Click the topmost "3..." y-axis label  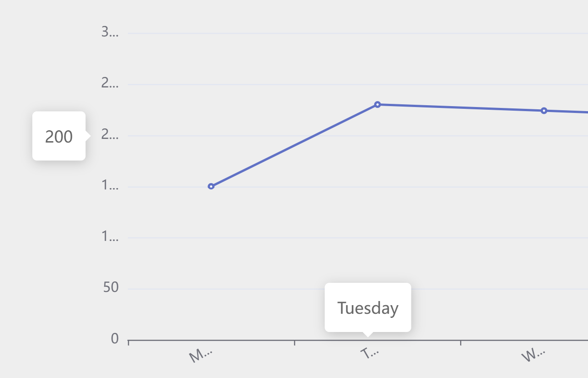(x=110, y=32)
